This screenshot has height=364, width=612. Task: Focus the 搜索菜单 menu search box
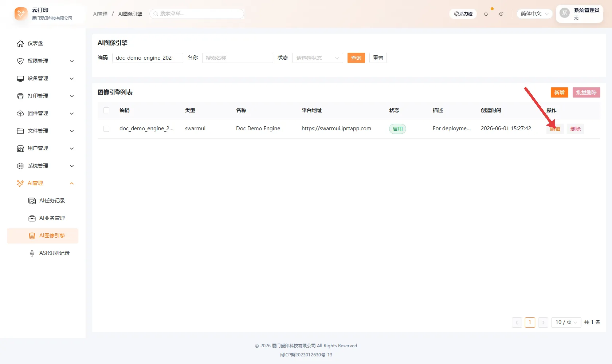coord(197,14)
